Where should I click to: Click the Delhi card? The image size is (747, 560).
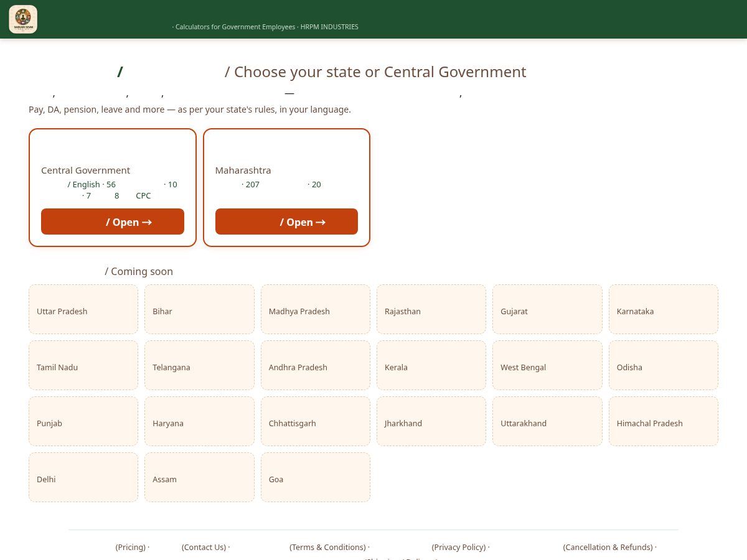[x=83, y=477]
